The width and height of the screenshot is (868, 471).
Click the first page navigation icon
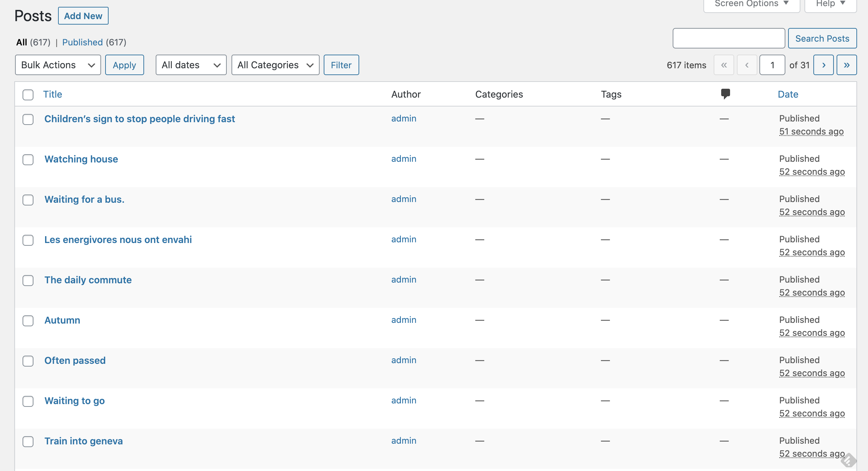(x=725, y=65)
